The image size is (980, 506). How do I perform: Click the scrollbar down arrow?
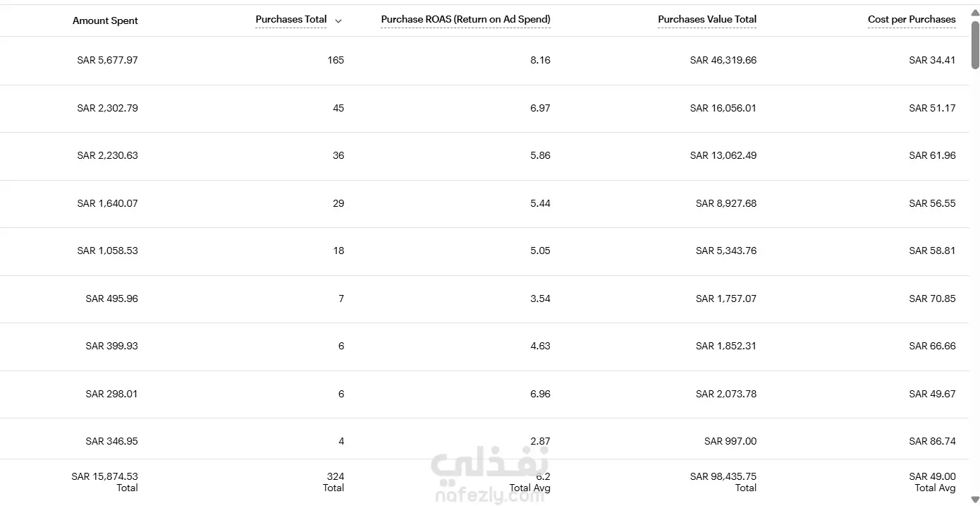point(975,500)
